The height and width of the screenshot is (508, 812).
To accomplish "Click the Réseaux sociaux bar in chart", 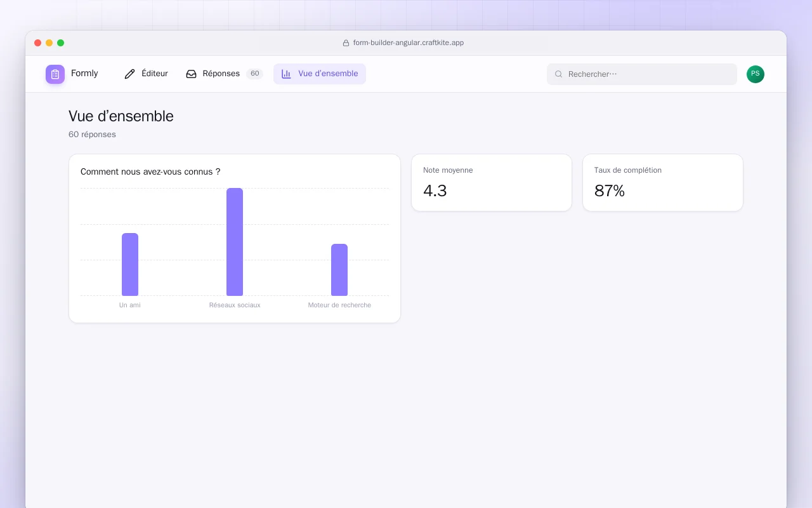I will point(235,242).
